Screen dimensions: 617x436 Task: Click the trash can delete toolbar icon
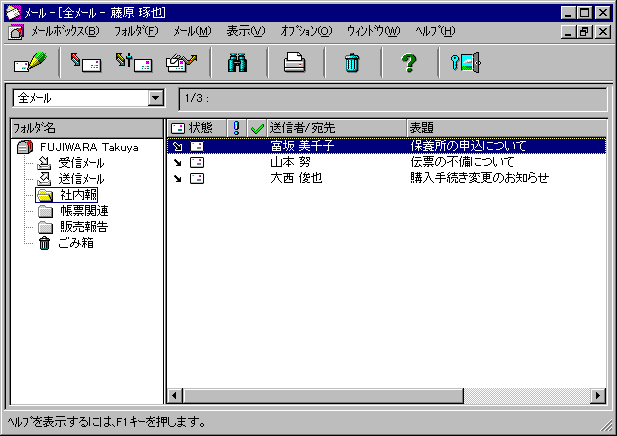point(352,63)
